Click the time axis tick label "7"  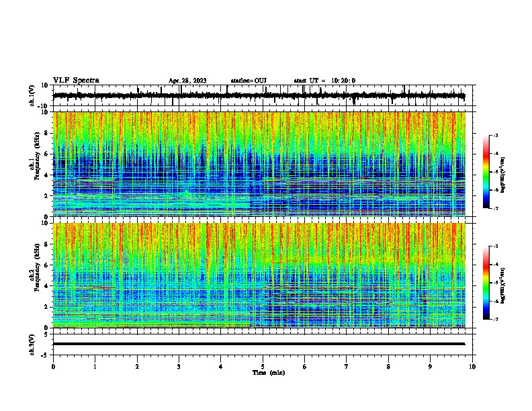347,367
